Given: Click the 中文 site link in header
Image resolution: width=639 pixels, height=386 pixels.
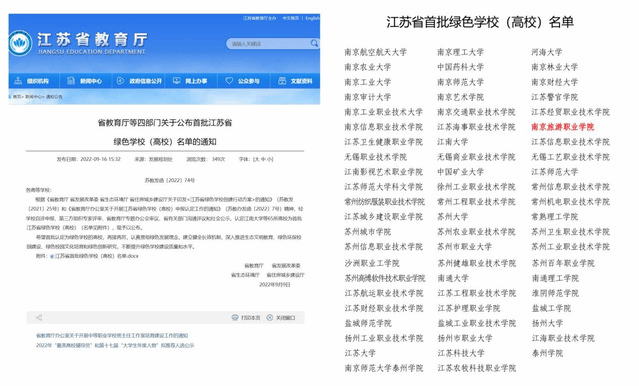Looking at the screenshot, I should pos(291,18).
